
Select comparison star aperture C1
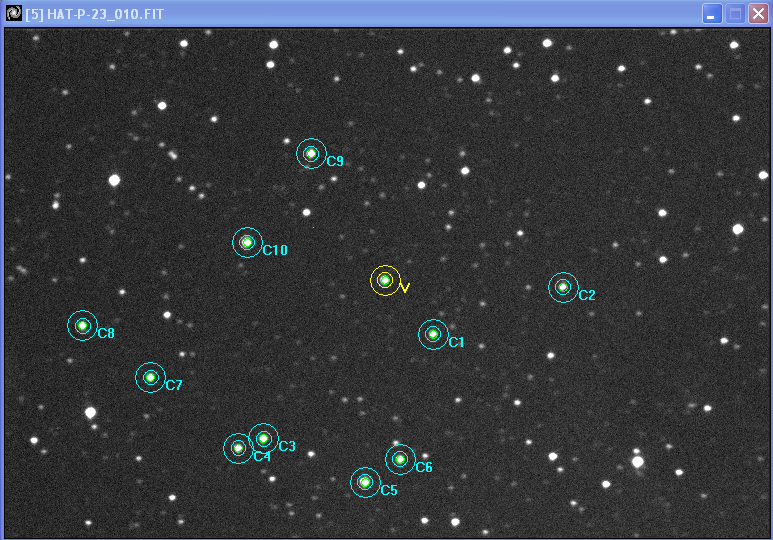pyautogui.click(x=433, y=334)
